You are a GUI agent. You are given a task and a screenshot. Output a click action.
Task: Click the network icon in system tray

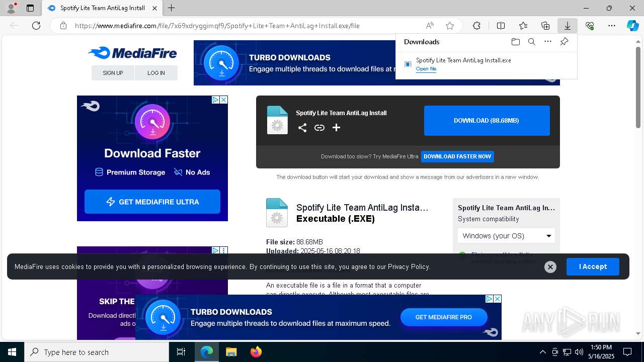point(567,352)
